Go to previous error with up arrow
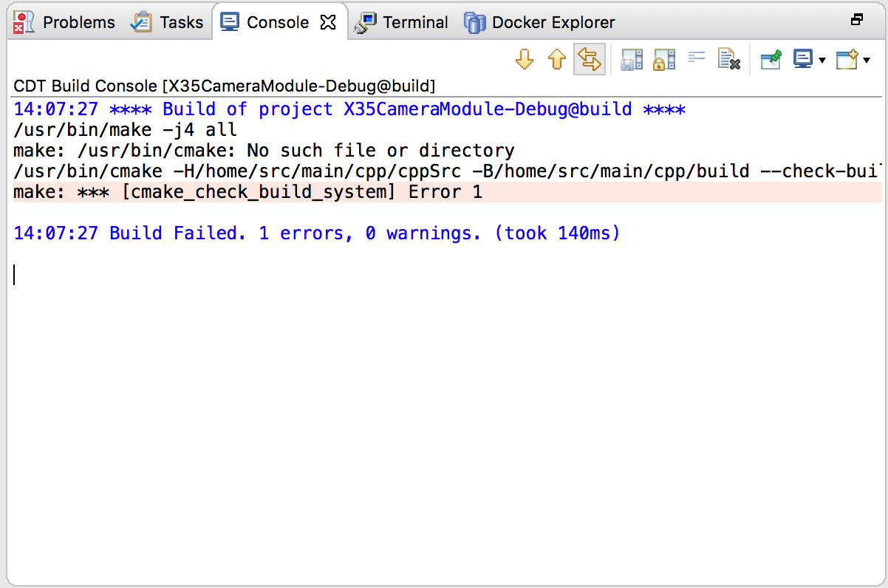 (556, 60)
